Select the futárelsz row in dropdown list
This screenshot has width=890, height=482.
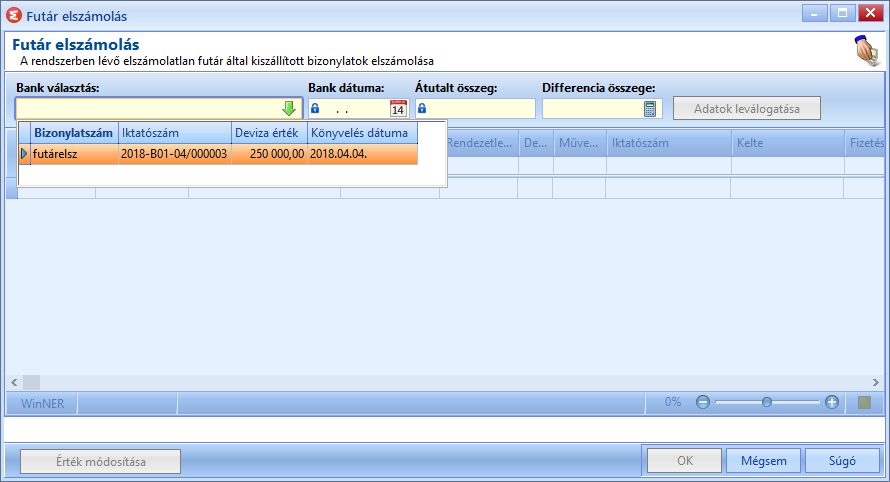pos(218,154)
